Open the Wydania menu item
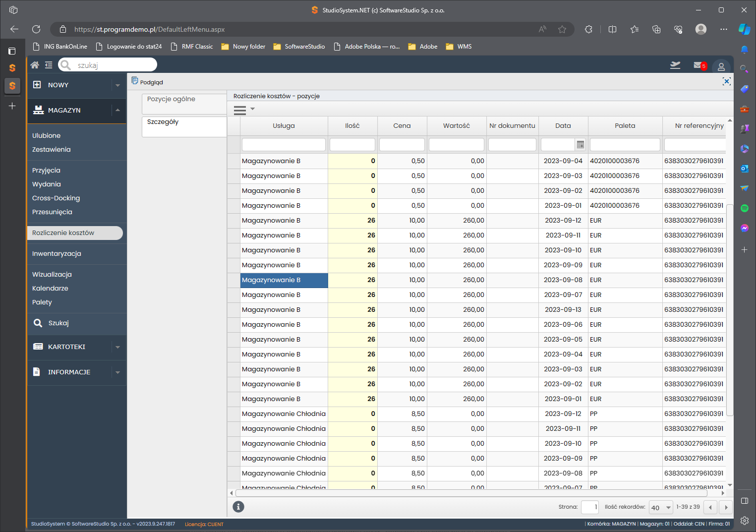This screenshot has width=756, height=532. point(47,184)
